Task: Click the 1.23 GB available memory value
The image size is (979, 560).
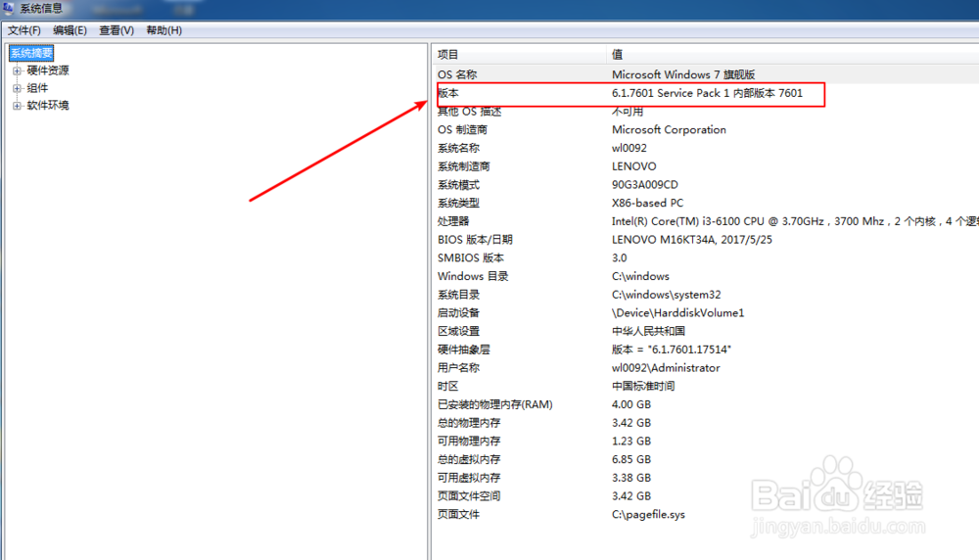Action: tap(631, 441)
